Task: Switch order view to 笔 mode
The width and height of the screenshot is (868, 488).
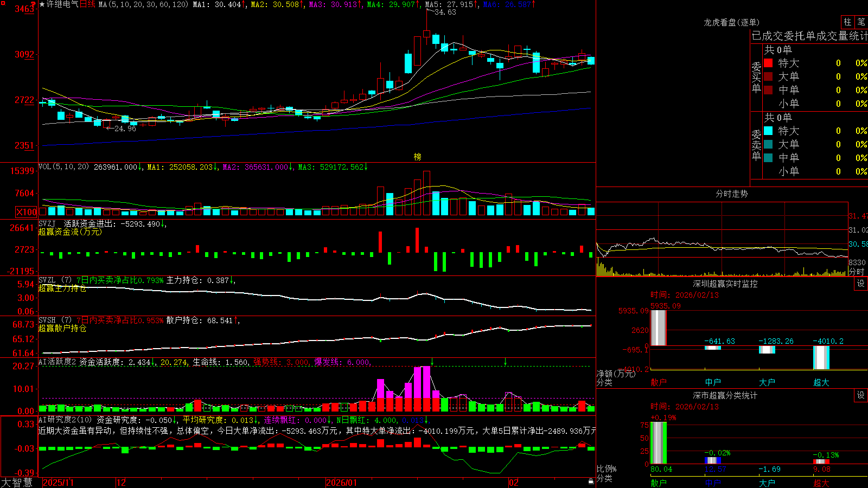Action: click(x=861, y=22)
